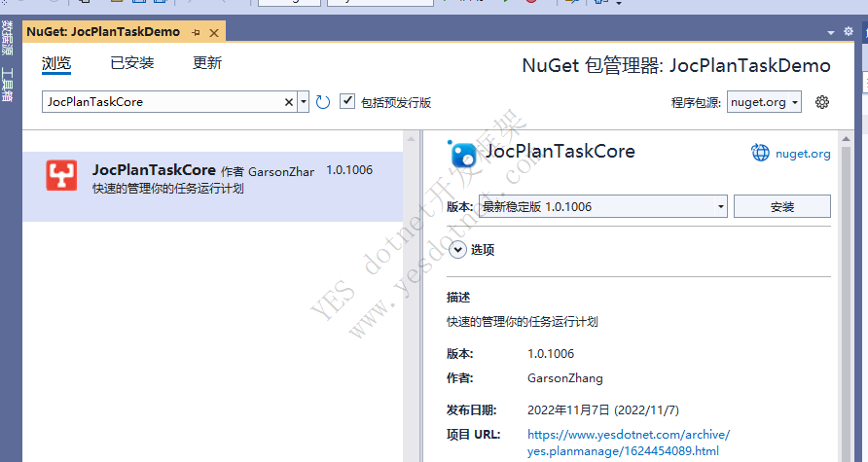Open the 工具箱 side panel tab
868x462 pixels.
(x=7, y=85)
